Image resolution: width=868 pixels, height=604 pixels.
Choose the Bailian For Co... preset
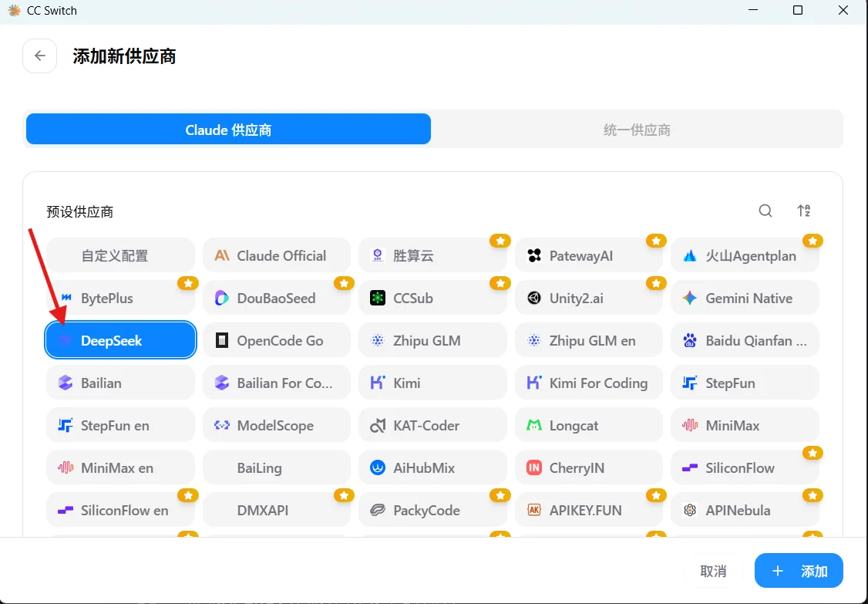click(x=277, y=383)
